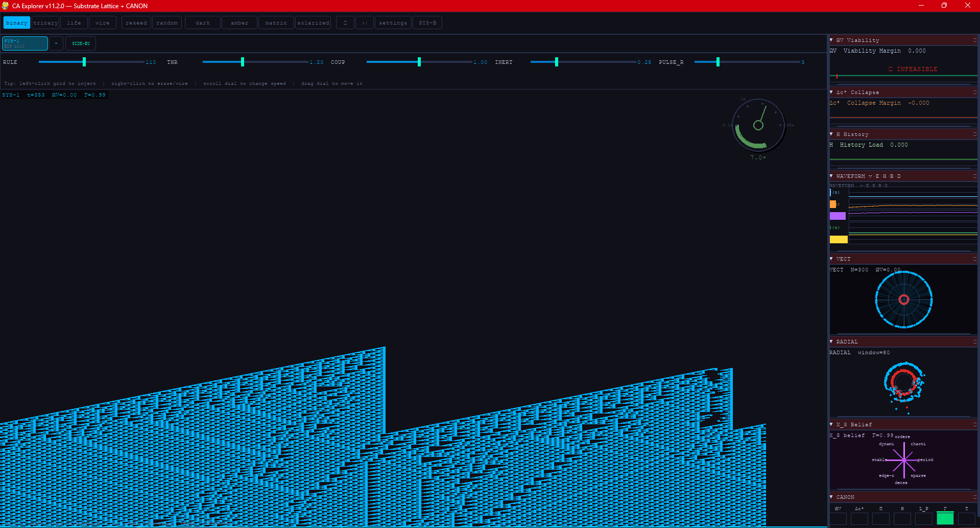This screenshot has height=528, width=980.
Task: Click the RADIAL ring plot
Action: [904, 382]
